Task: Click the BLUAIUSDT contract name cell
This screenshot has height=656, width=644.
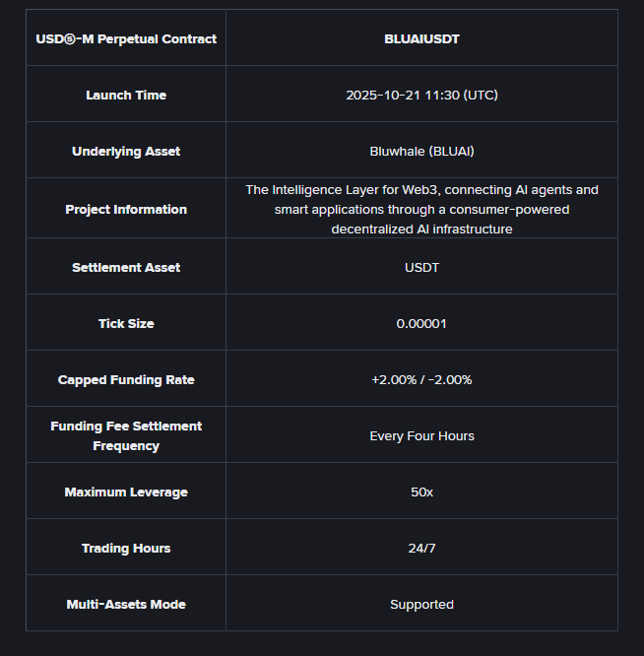Action: [x=421, y=39]
